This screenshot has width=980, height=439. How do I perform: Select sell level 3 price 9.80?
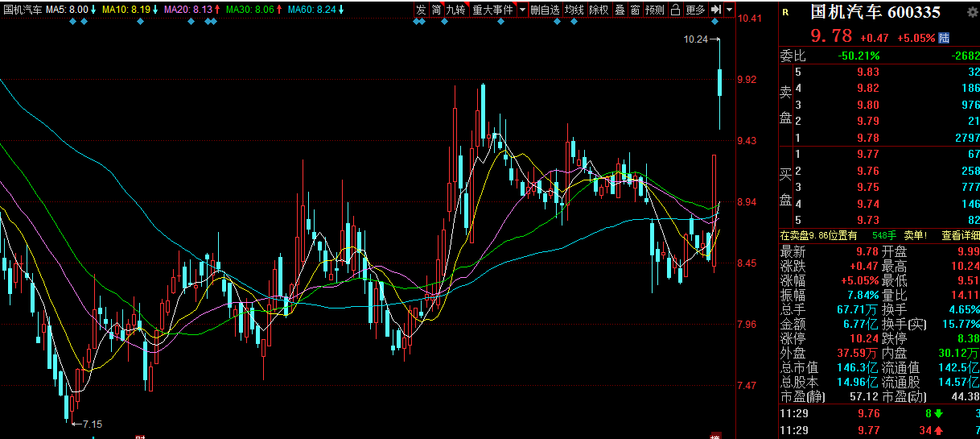pos(868,105)
